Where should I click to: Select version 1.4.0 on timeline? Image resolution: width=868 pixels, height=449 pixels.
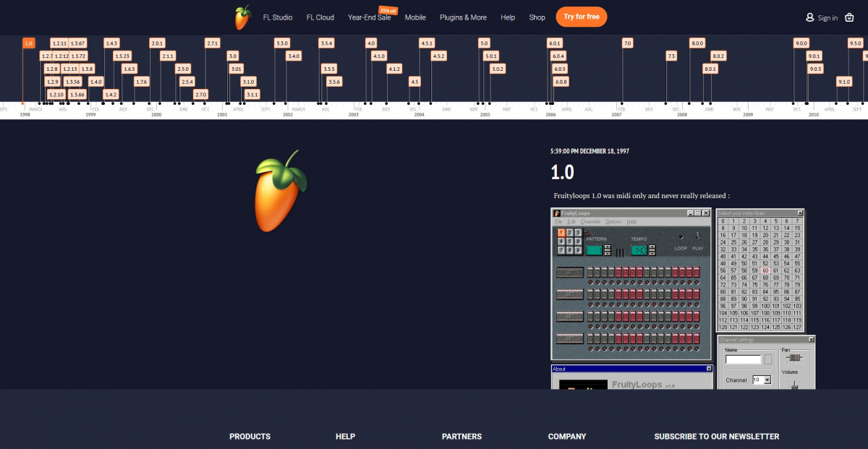[95, 82]
